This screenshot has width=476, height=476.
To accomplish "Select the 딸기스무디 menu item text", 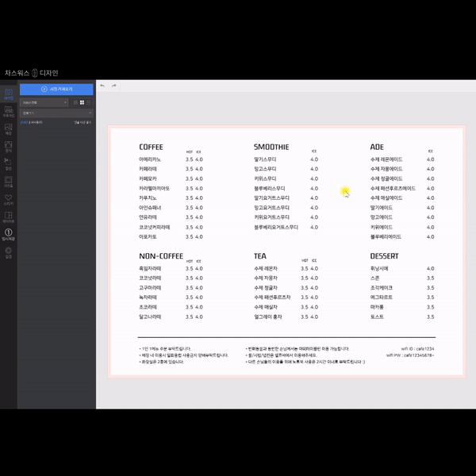I will tap(265, 159).
